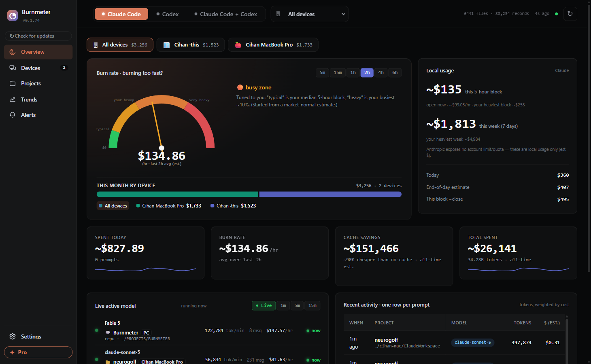This screenshot has width=591, height=364.
Task: Click the Cihan -this device icon
Action: pyautogui.click(x=166, y=45)
